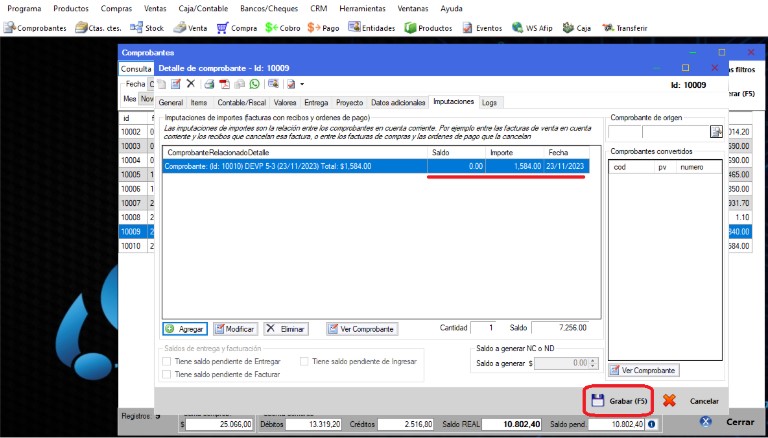Screen dimensions: 768x438
Task: Open the Productos toolbar shortcut
Action: (428, 28)
